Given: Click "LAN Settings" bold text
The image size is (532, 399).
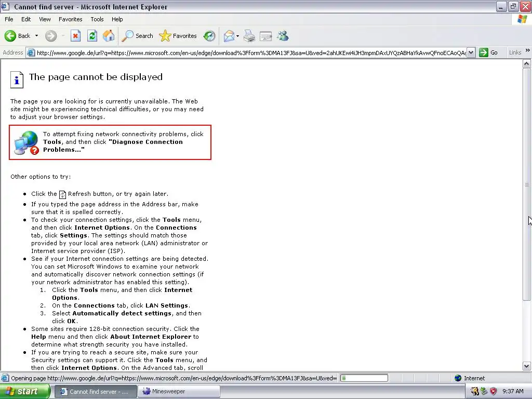Looking at the screenshot, I should (167, 305).
